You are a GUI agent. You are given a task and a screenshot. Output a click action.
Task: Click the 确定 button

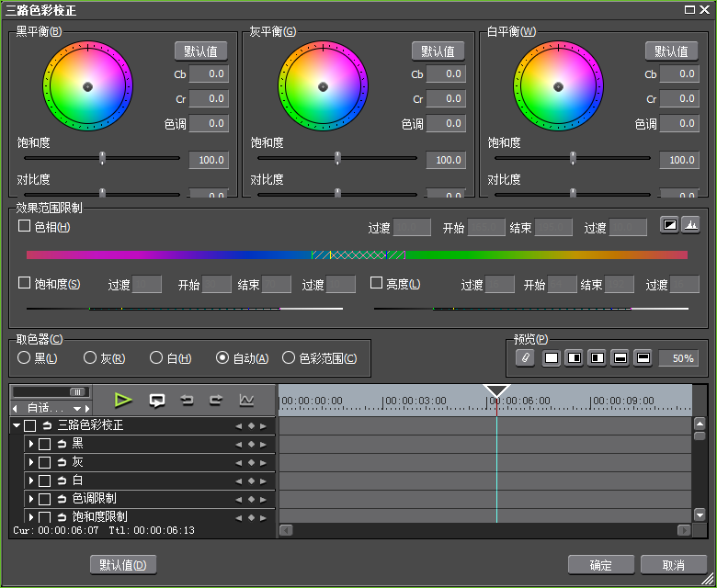(x=602, y=564)
